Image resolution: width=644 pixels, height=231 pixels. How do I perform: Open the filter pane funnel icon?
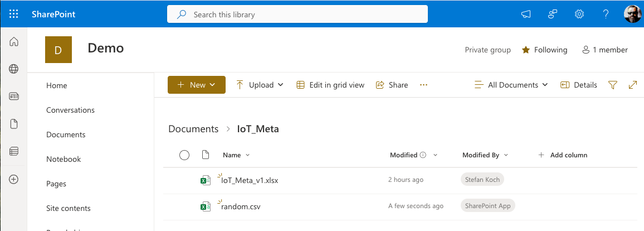click(x=613, y=85)
